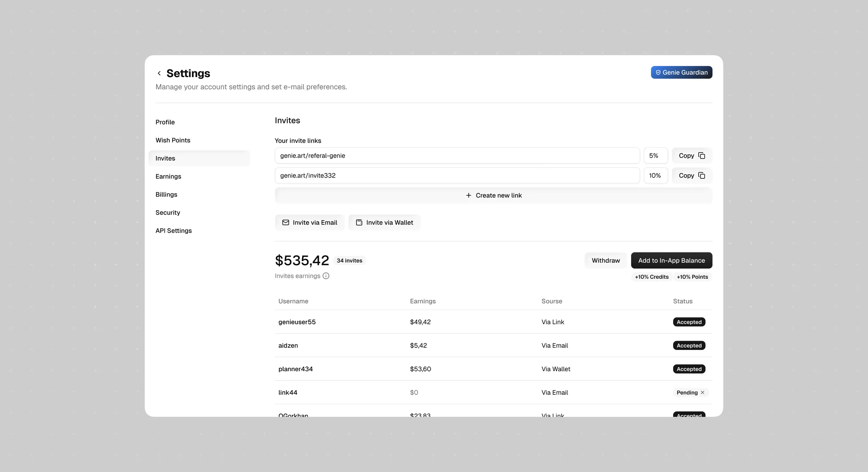Image resolution: width=868 pixels, height=472 pixels.
Task: Click the +10% Credits tag
Action: [x=651, y=277]
